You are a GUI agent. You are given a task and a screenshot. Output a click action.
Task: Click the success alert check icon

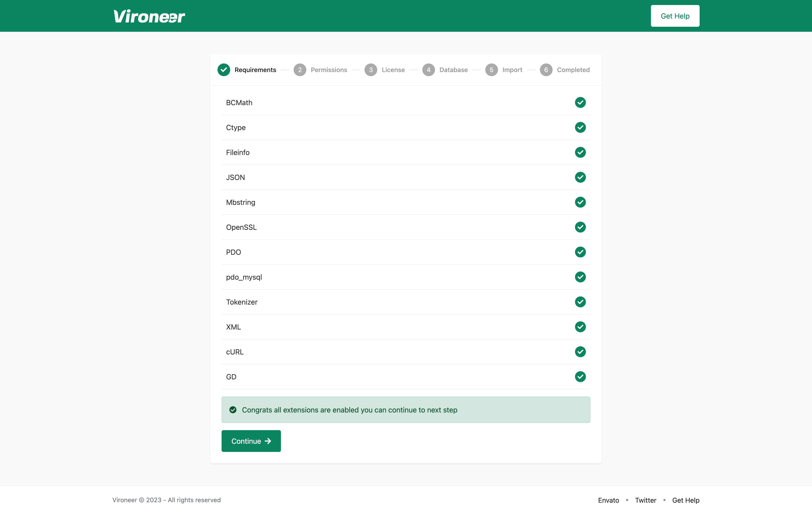pos(233,410)
